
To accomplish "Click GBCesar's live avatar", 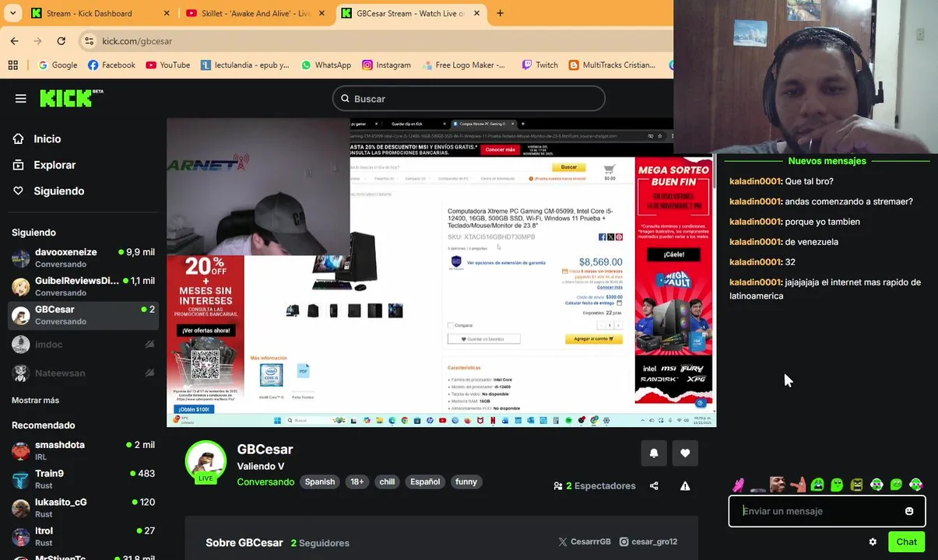I will pyautogui.click(x=206, y=462).
